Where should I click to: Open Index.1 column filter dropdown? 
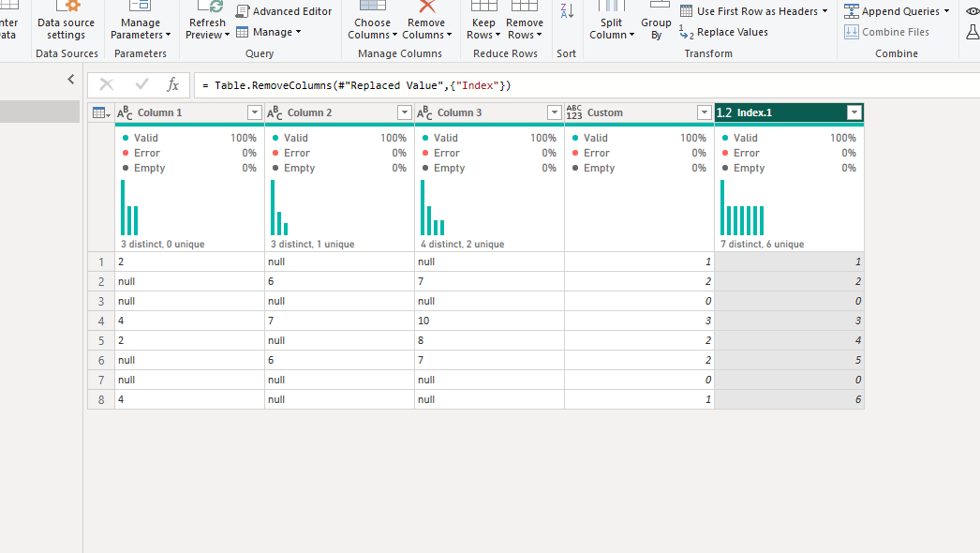pyautogui.click(x=854, y=112)
